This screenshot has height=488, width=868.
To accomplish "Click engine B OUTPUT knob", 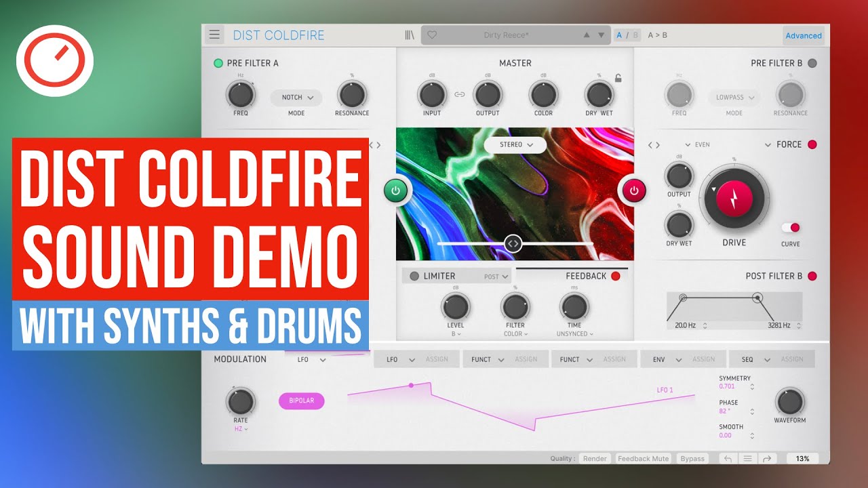I will click(679, 175).
